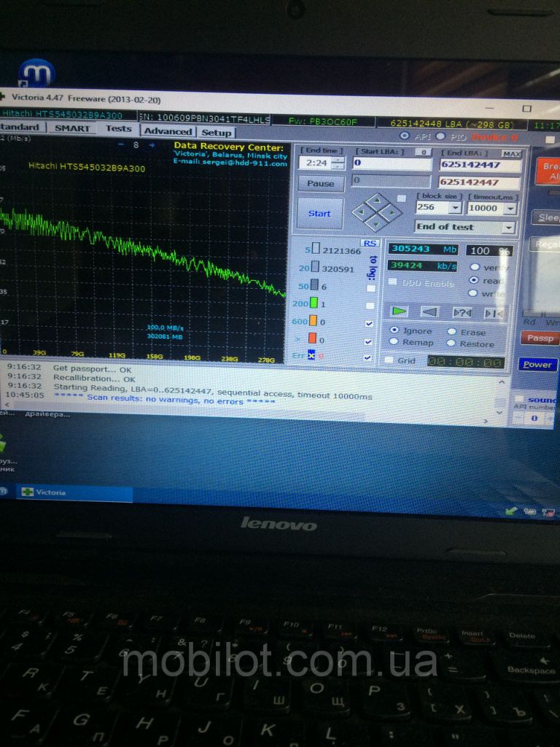Click the RS reset counters button
This screenshot has height=747, width=560.
tap(370, 244)
